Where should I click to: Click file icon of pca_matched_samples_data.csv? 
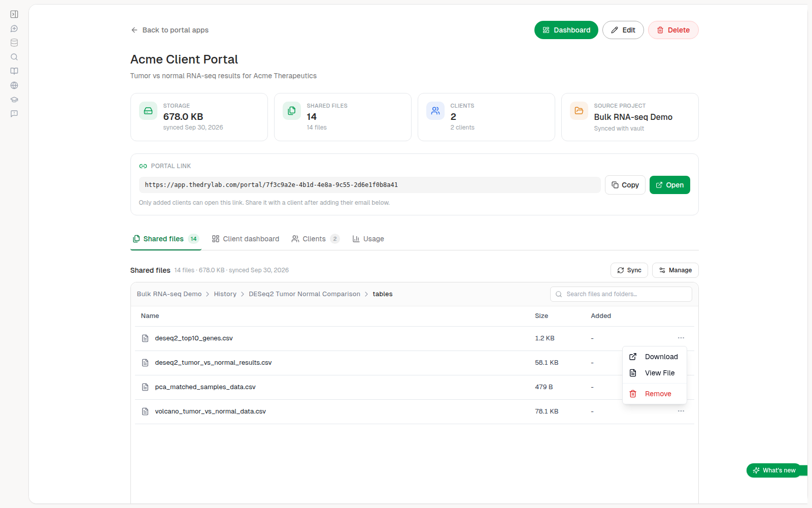(x=145, y=387)
